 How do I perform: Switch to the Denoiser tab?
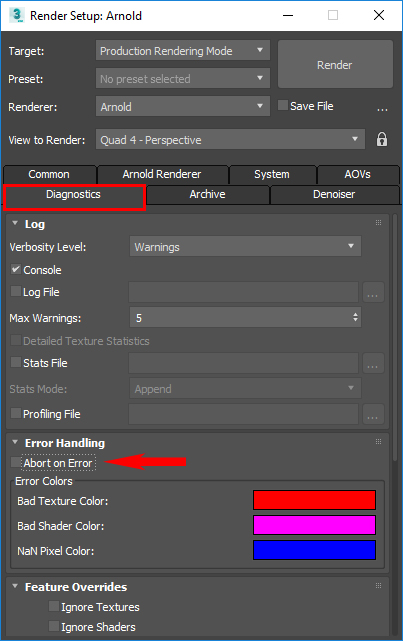click(334, 195)
